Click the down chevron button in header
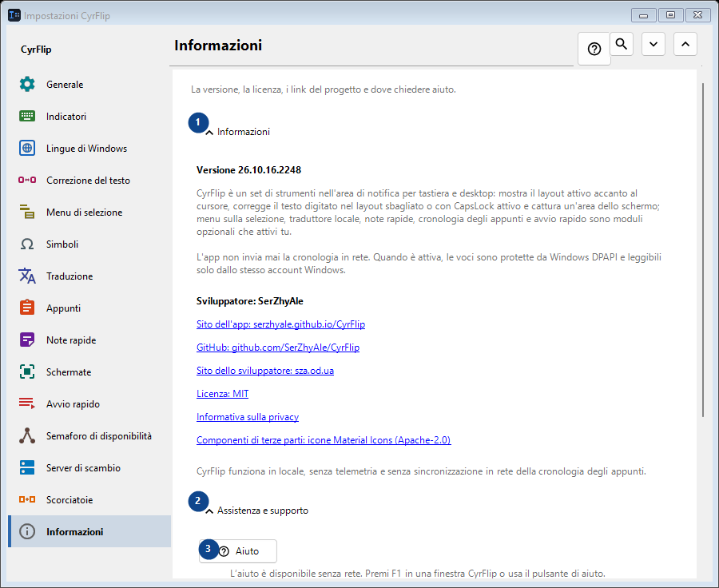719x588 pixels. tap(653, 44)
